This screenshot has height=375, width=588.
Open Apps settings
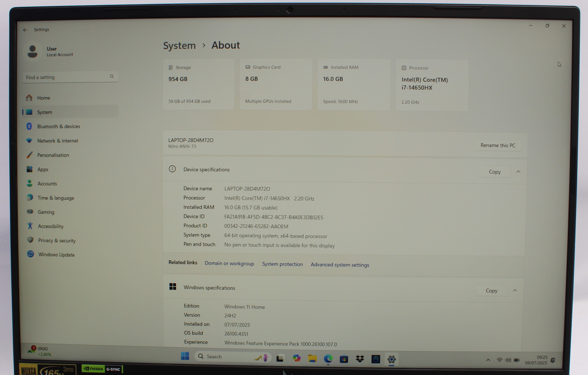70,169
